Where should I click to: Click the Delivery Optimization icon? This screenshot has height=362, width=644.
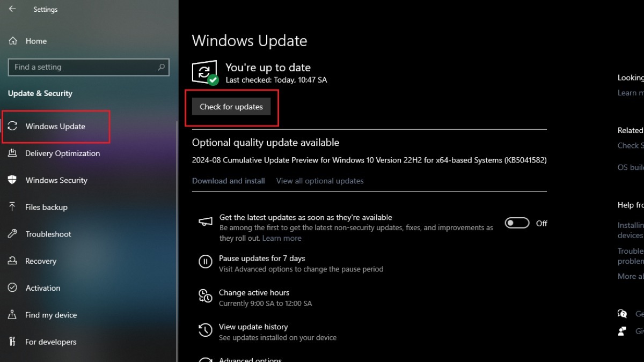pos(13,153)
